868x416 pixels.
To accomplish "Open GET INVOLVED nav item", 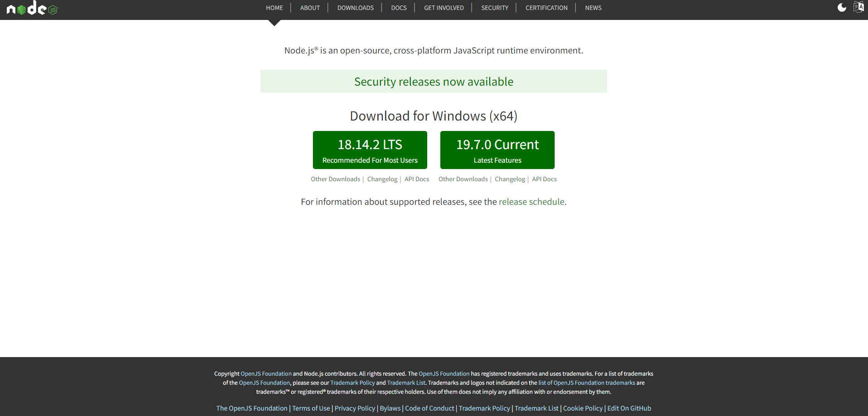I will [x=444, y=8].
